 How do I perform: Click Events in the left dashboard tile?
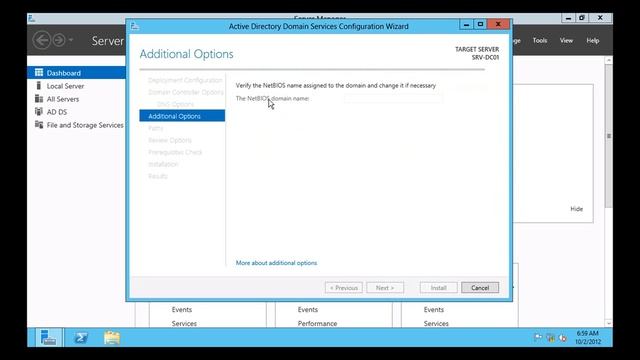point(182,309)
